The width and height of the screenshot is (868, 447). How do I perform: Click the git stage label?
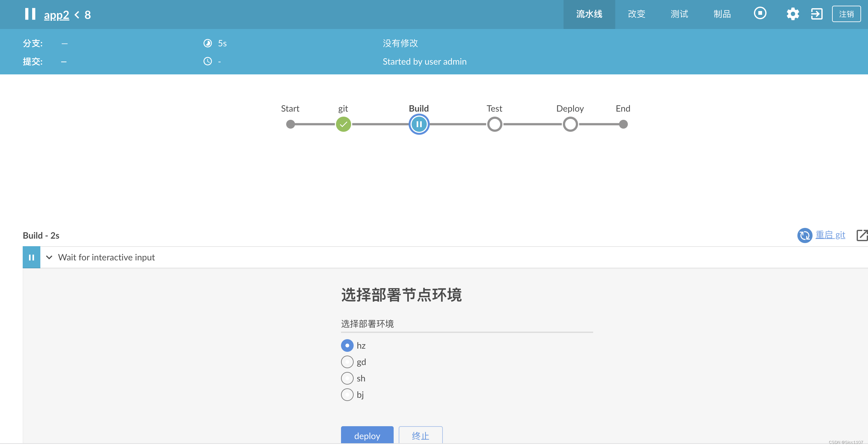(x=343, y=109)
